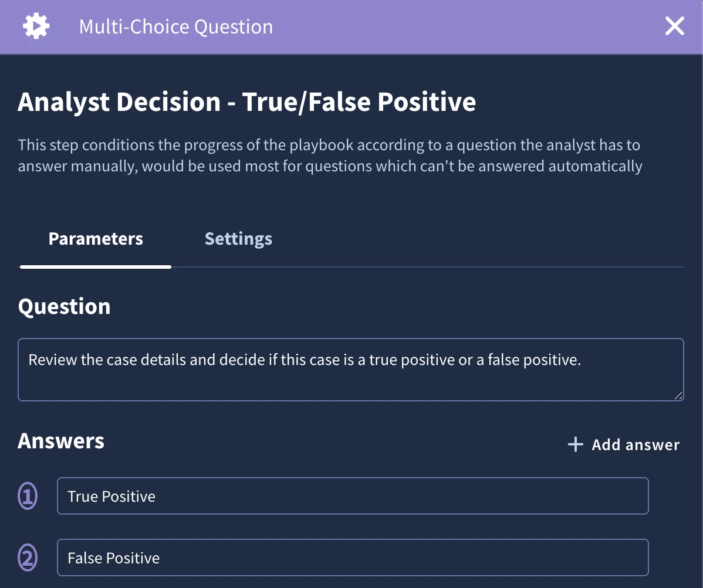This screenshot has height=588, width=703.
Task: Click the plus icon beside Add answer
Action: point(575,444)
